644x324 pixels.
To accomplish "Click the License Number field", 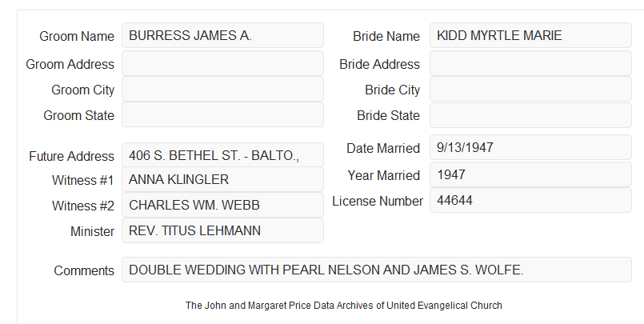I will click(x=530, y=200).
